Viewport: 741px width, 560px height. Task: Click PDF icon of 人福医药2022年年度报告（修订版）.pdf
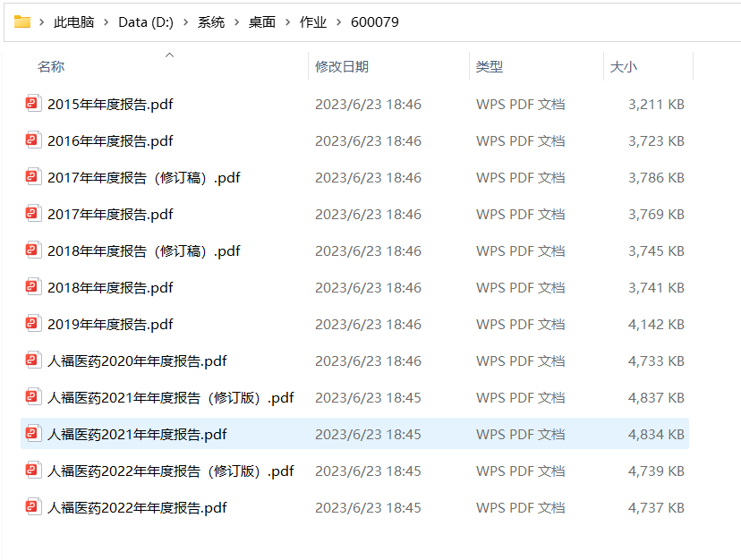(x=33, y=471)
